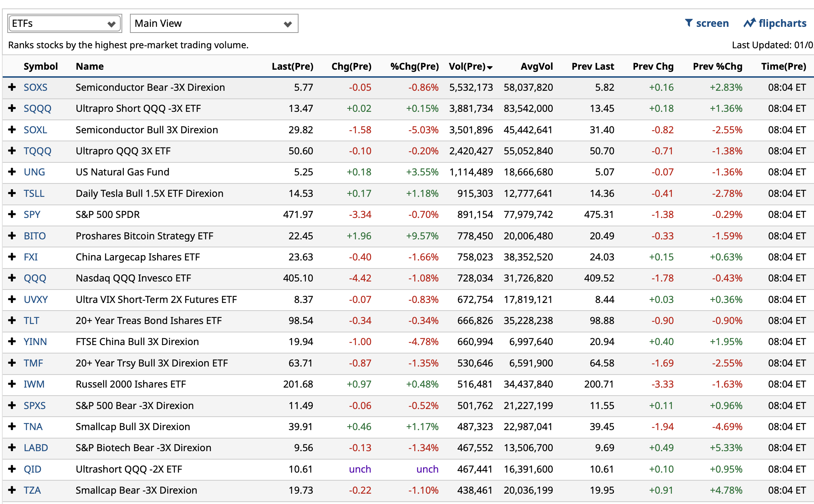Sort by Prev %Chg column header
Image resolution: width=814 pixels, height=504 pixels.
(717, 66)
